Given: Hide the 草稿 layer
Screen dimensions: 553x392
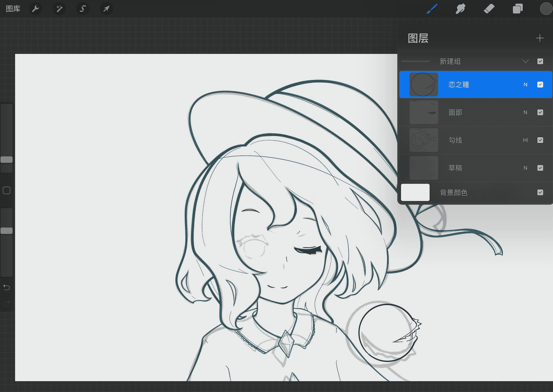Looking at the screenshot, I should (540, 168).
